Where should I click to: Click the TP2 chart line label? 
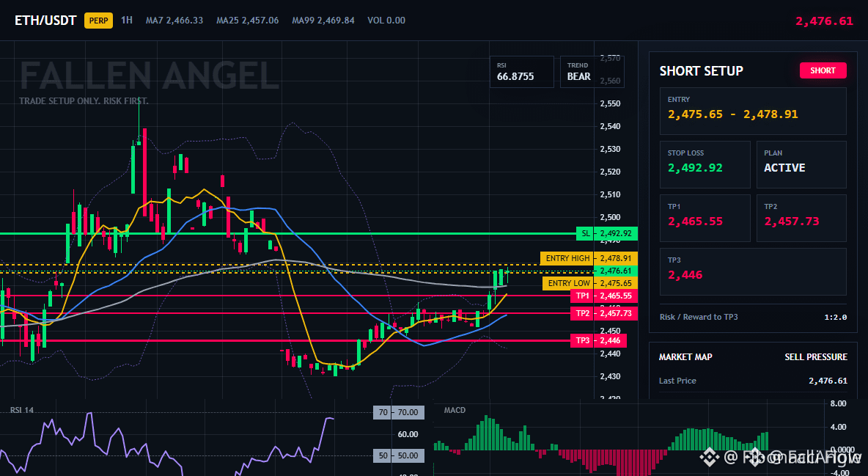click(582, 314)
